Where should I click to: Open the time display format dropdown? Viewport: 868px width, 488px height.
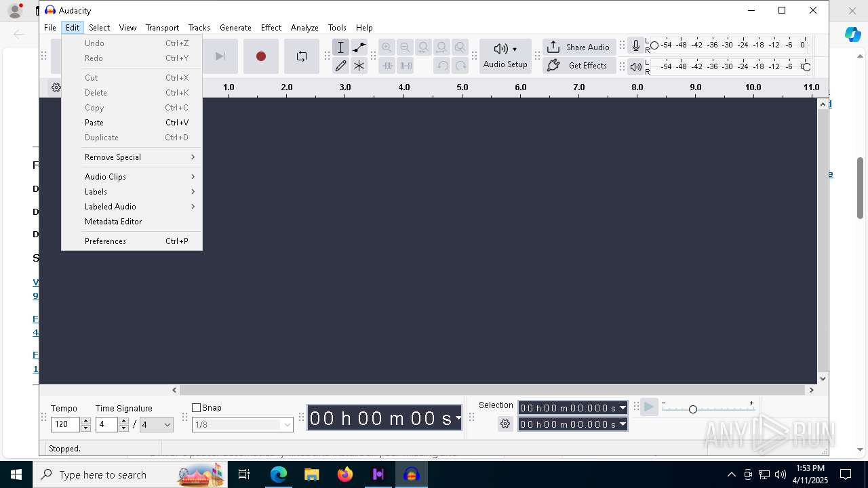pyautogui.click(x=459, y=418)
